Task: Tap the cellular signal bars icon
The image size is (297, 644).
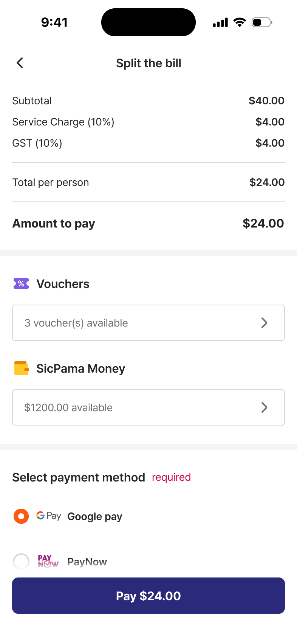Action: point(220,22)
